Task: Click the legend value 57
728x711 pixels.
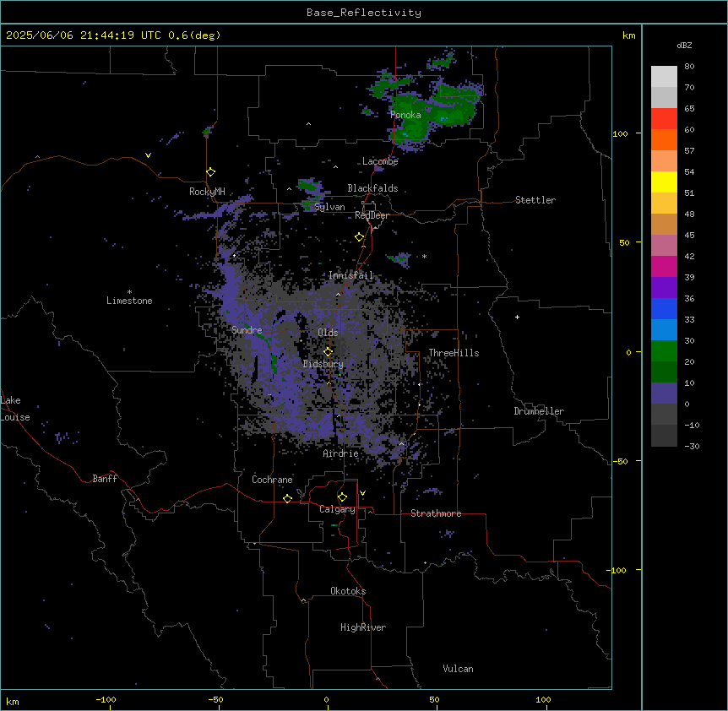Action: tap(689, 151)
